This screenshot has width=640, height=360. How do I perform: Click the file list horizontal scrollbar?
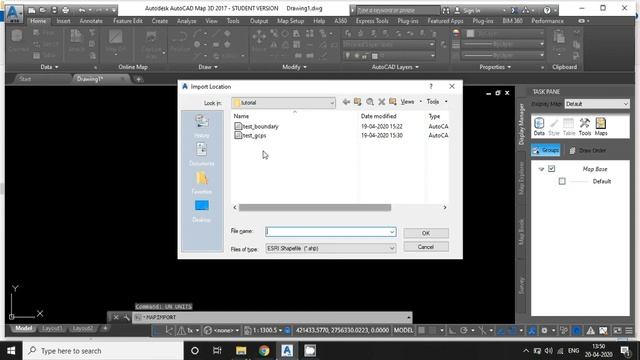tap(315, 207)
